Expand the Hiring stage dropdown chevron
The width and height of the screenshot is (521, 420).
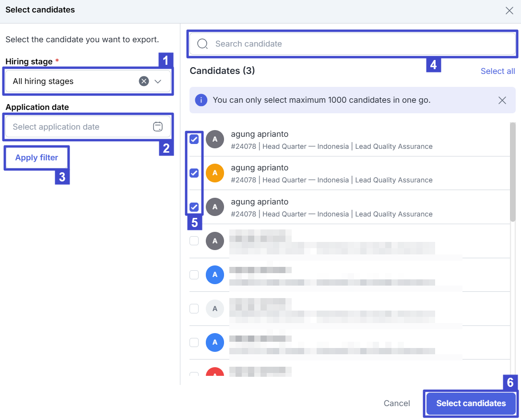point(158,82)
